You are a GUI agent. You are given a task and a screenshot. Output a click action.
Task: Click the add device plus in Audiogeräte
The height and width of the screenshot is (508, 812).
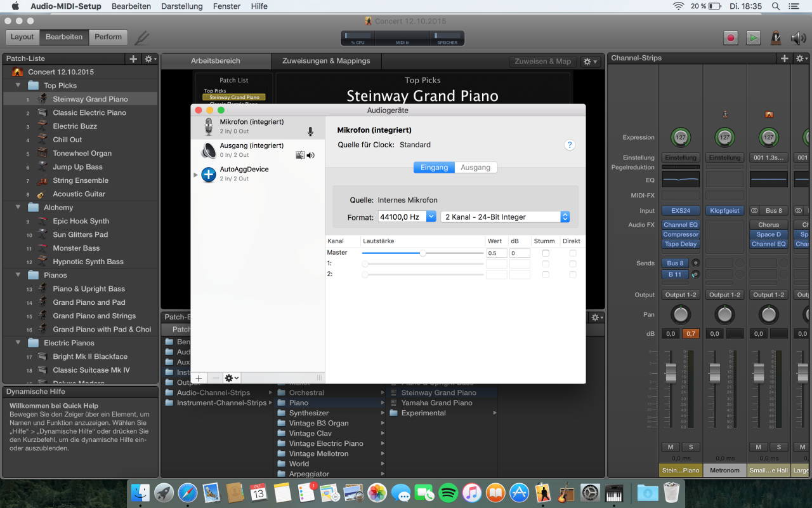(x=199, y=378)
